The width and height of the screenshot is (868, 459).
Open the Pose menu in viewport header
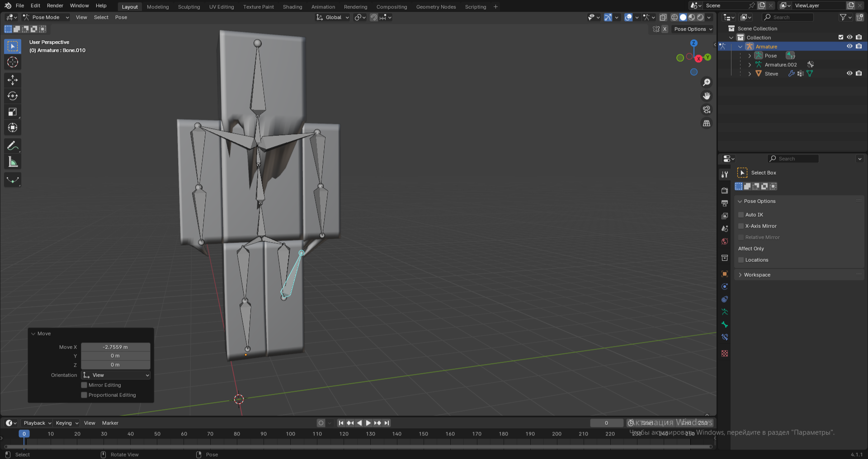point(121,17)
